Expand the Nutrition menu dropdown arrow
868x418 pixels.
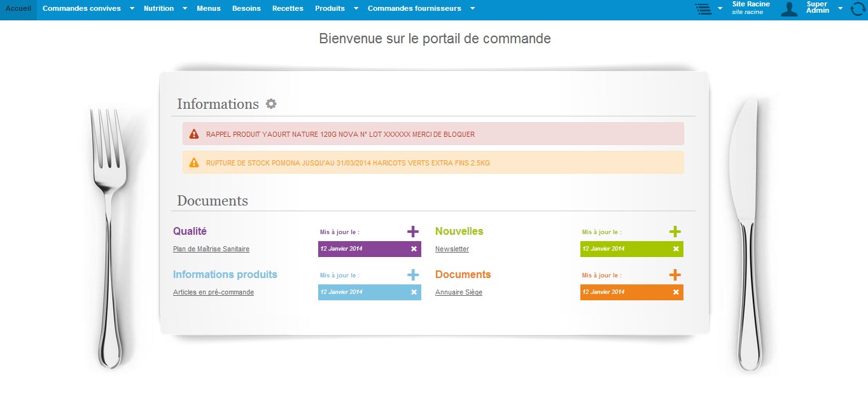(x=185, y=9)
